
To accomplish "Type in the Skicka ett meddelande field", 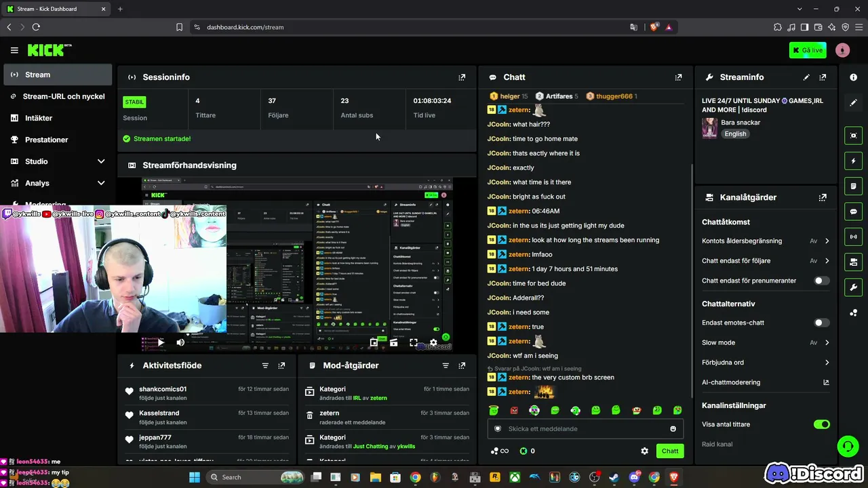I will pos(585,428).
